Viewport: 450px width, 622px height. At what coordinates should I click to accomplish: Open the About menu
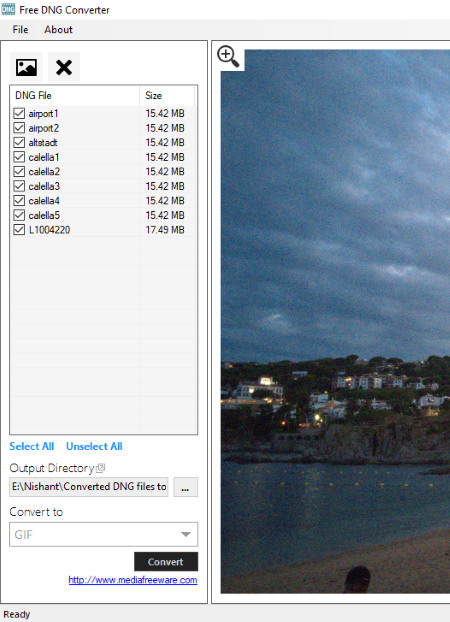pyautogui.click(x=58, y=30)
